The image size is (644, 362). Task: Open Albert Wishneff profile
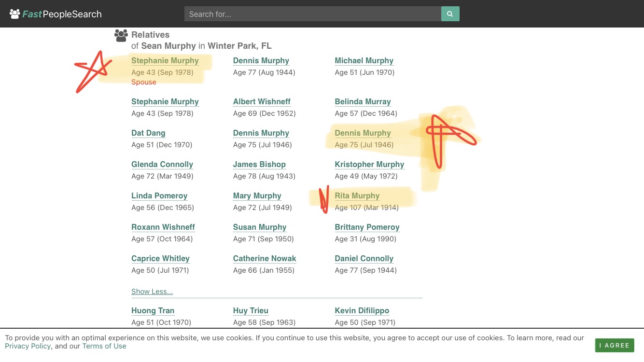click(x=262, y=101)
